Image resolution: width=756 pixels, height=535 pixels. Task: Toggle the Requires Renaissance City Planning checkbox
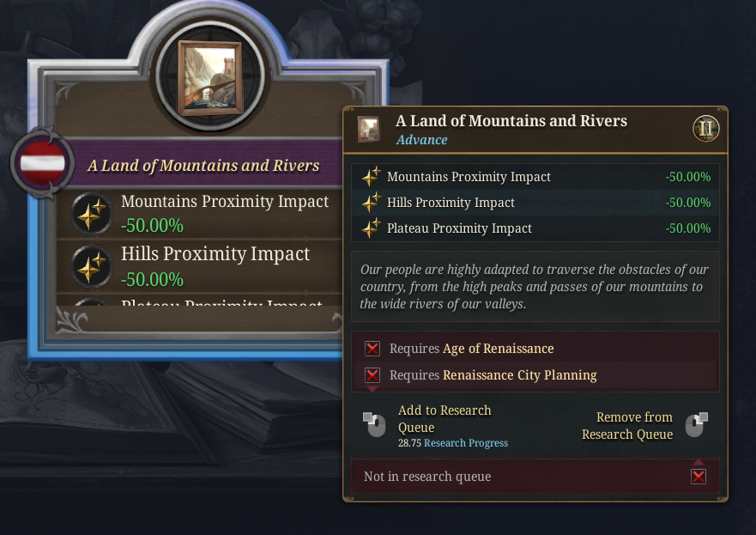(x=372, y=375)
